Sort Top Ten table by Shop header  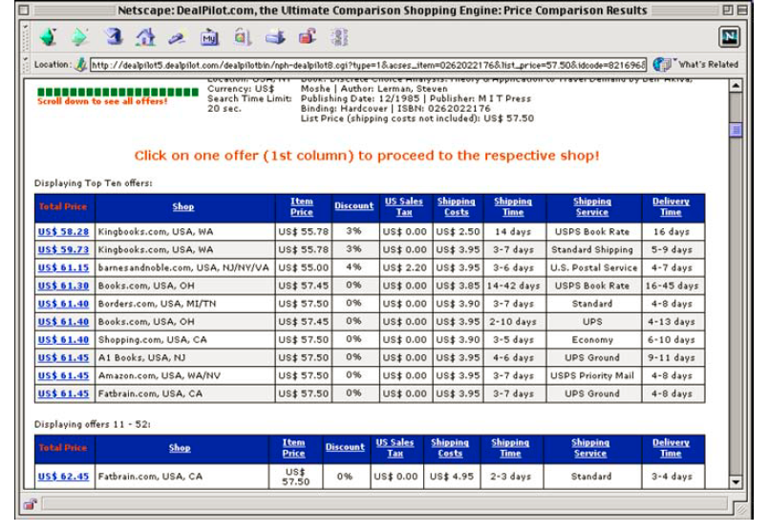(x=182, y=206)
